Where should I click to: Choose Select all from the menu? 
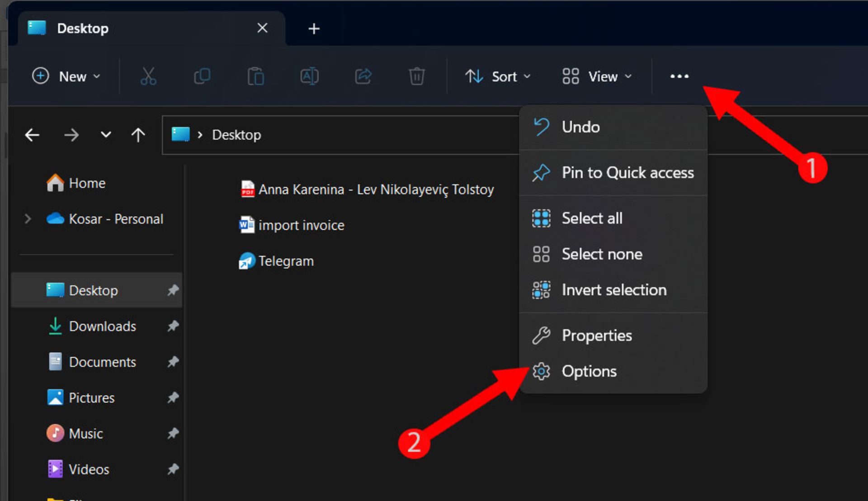pos(613,218)
